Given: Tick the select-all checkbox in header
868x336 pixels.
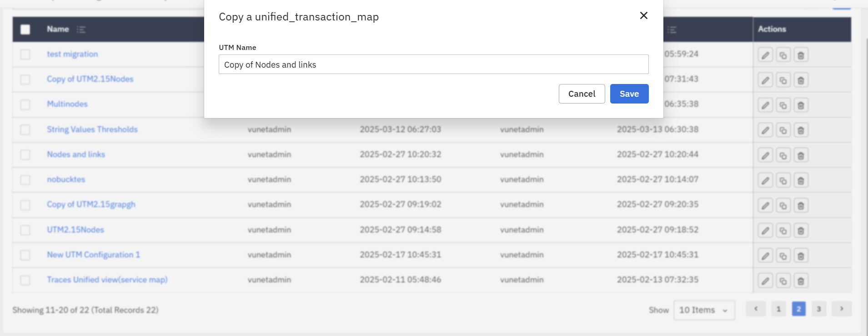Looking at the screenshot, I should (x=25, y=30).
